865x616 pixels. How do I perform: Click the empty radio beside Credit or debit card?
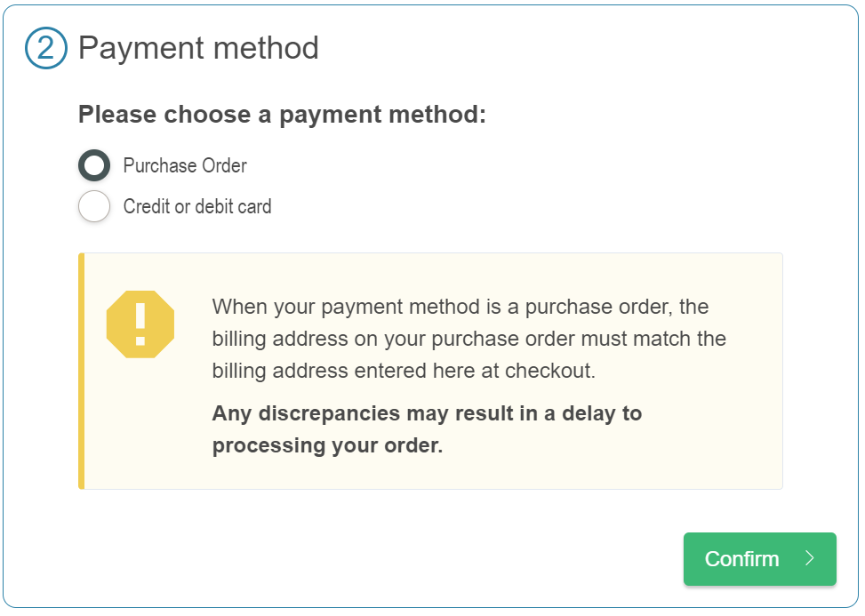[94, 206]
